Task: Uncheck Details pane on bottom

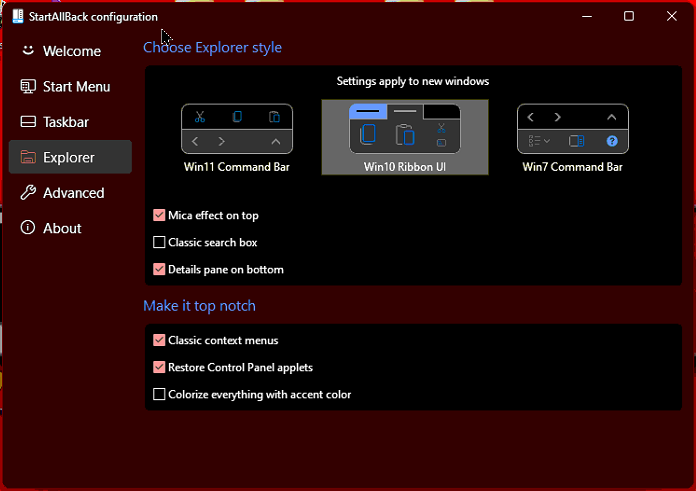Action: 159,269
